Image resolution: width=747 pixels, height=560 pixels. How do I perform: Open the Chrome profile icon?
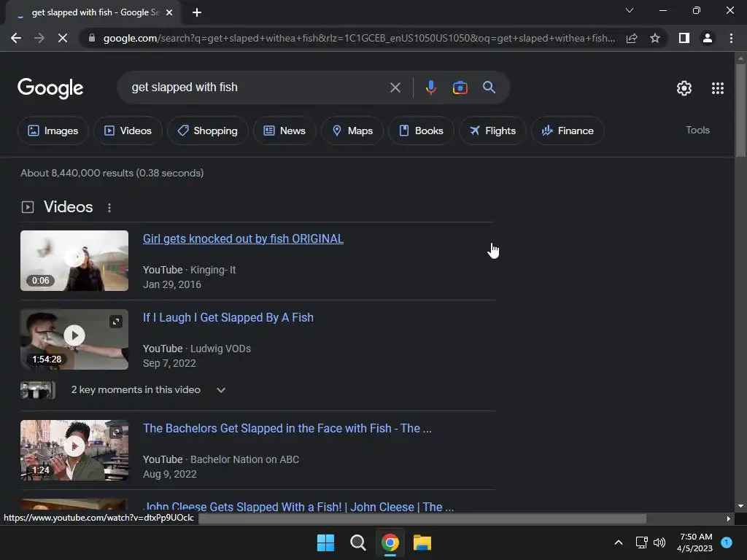point(708,38)
